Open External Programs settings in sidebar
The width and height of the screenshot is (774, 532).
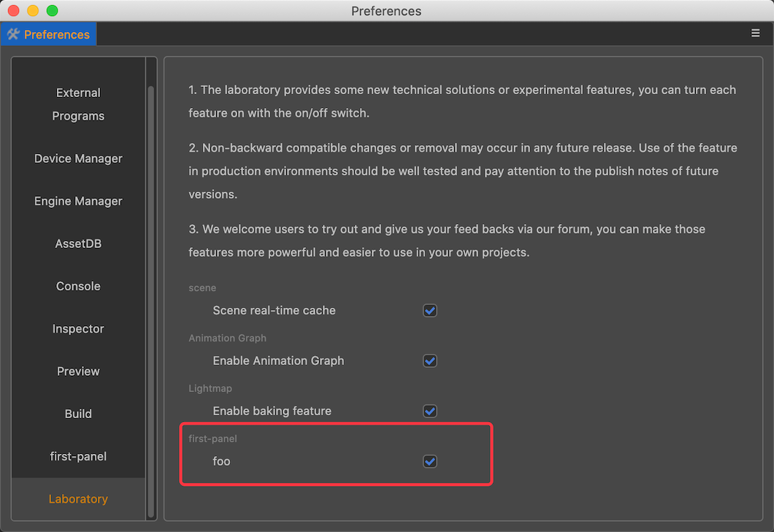78,104
